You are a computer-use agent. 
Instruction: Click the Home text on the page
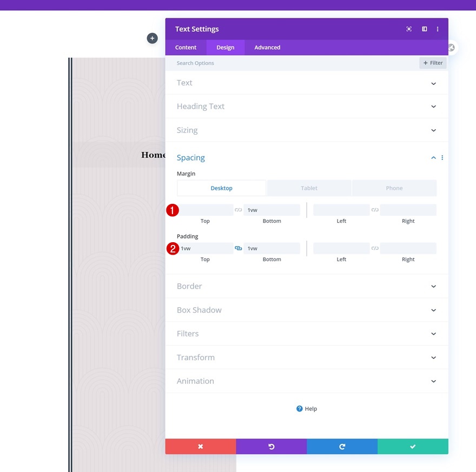tap(153, 155)
